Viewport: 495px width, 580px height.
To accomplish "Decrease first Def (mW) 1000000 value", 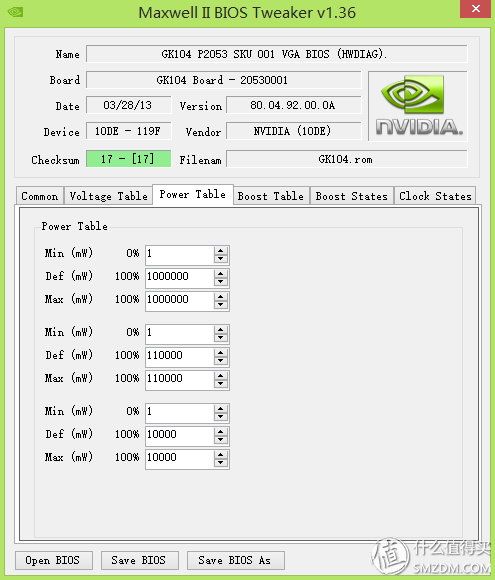I will coord(220,282).
